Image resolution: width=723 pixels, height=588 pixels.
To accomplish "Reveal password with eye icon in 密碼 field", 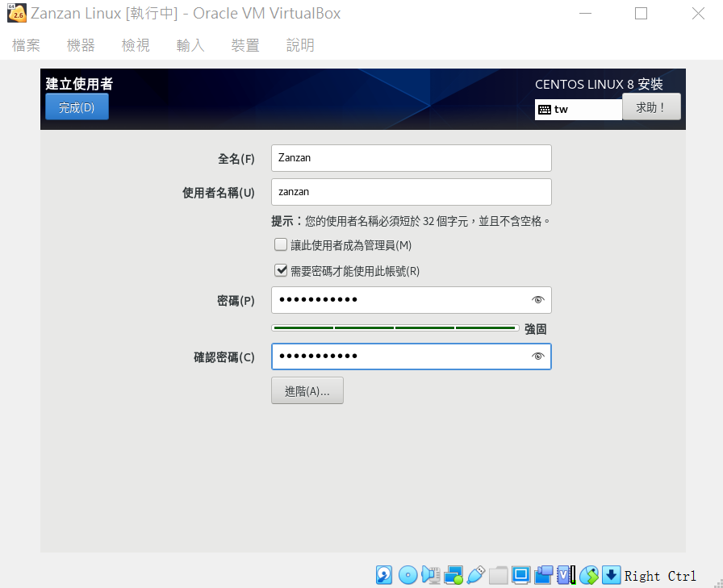I will 537,300.
